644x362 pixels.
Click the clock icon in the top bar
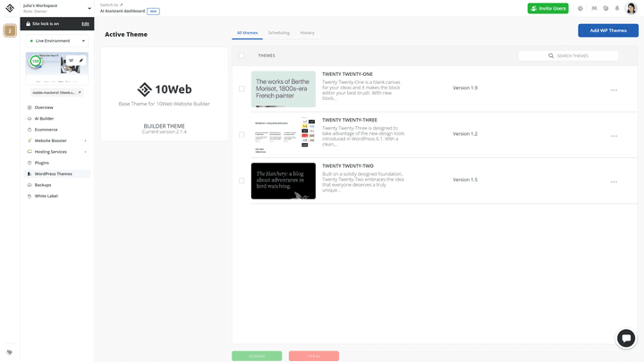[580, 8]
